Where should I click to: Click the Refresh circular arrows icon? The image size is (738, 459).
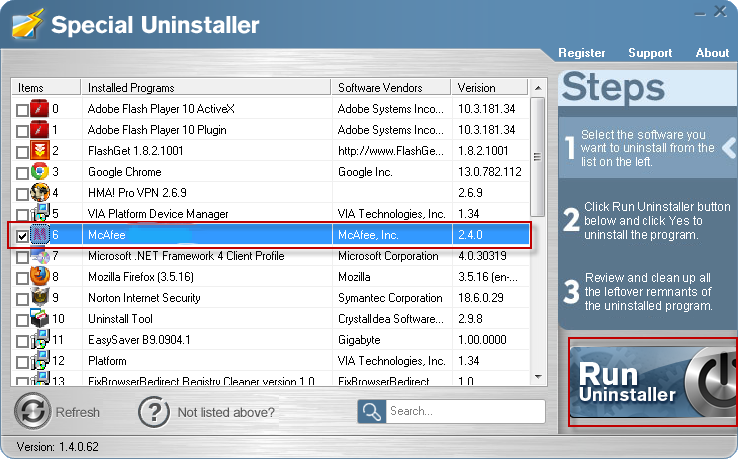coord(32,411)
